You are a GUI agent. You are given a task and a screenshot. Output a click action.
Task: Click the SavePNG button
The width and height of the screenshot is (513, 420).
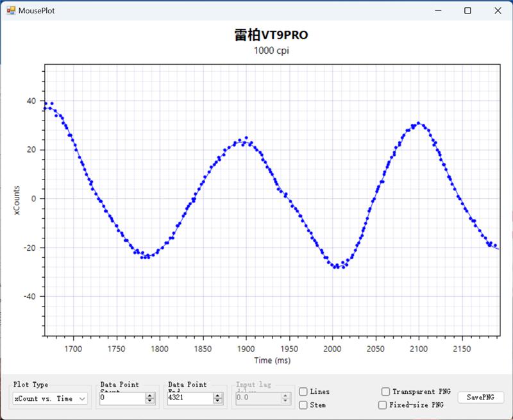pyautogui.click(x=480, y=398)
